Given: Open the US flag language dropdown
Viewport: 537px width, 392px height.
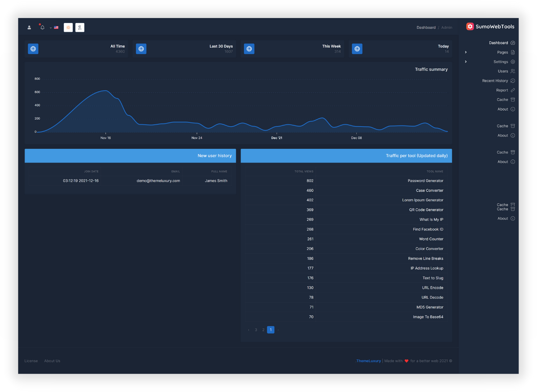Looking at the screenshot, I should coord(54,28).
